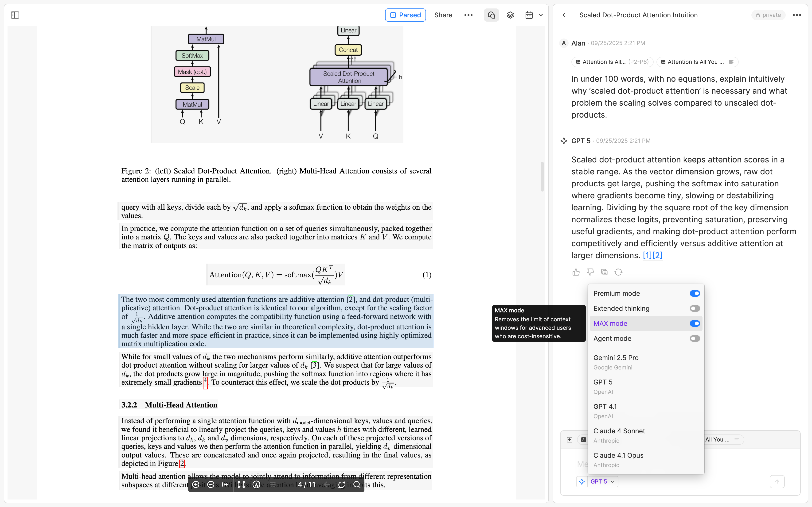Open the GPT 5 model dropdown
812x507 pixels.
pos(602,481)
